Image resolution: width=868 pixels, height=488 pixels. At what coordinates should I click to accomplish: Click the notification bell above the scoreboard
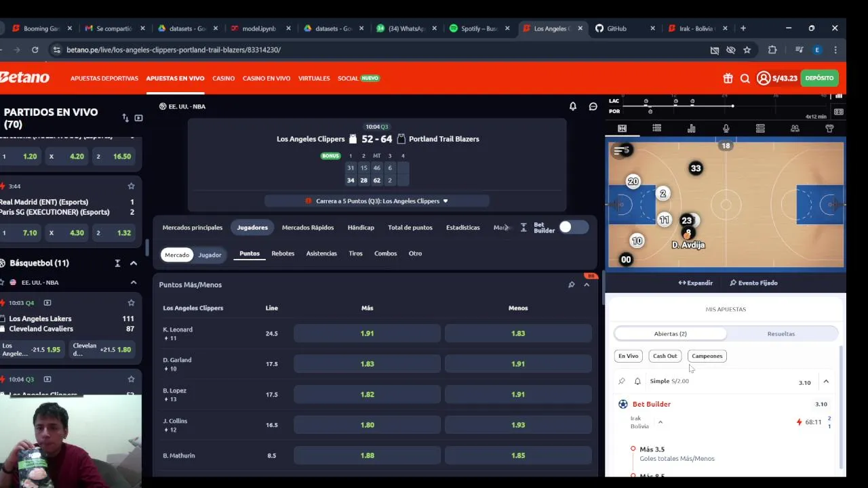coord(573,106)
